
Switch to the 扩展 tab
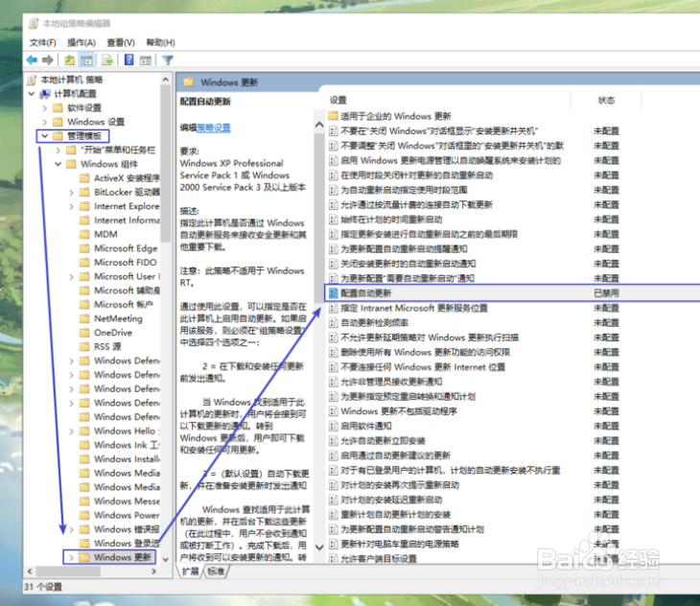pyautogui.click(x=191, y=571)
